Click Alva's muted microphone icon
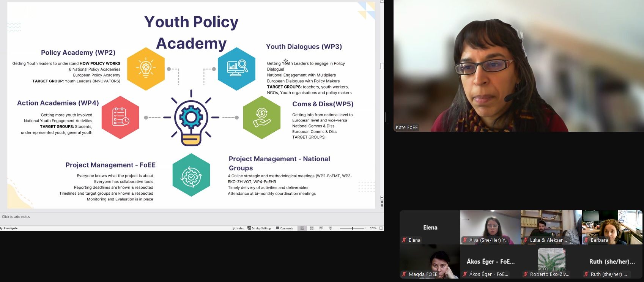Screen dimensions: 644x282 click(465, 240)
